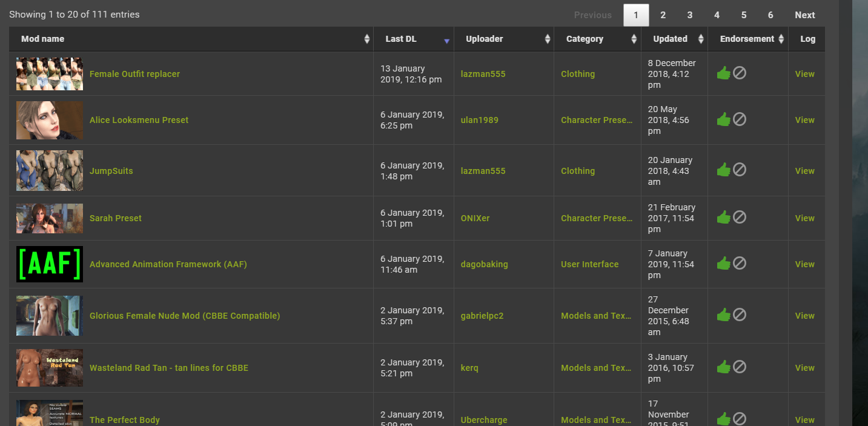Endorse the JumpSuits mod
The image size is (868, 426).
pos(724,170)
